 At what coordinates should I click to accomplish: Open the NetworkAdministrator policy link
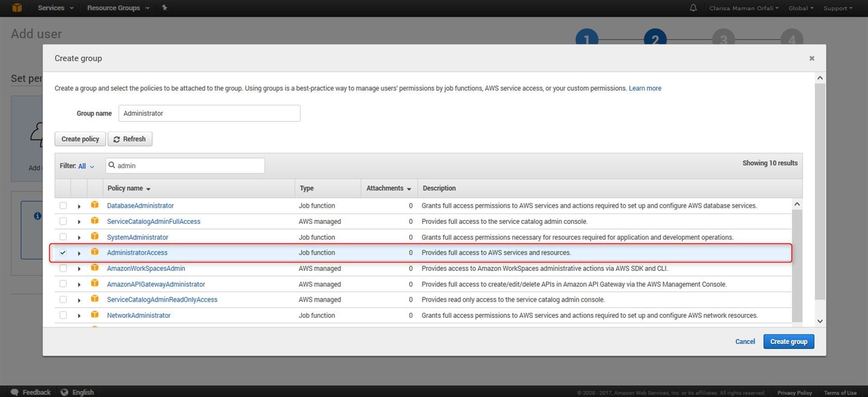pyautogui.click(x=138, y=315)
